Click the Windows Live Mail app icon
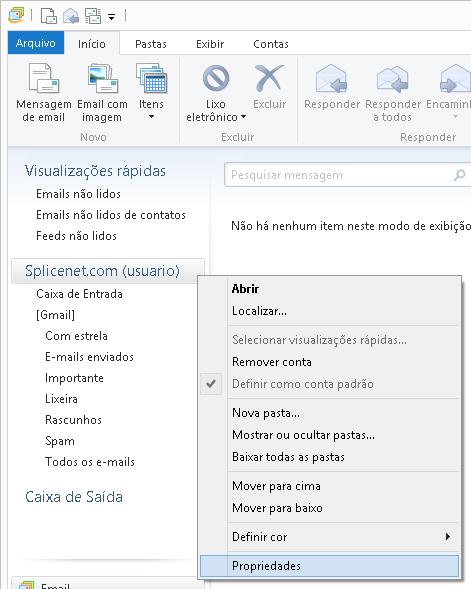This screenshot has height=589, width=471. tap(16, 15)
